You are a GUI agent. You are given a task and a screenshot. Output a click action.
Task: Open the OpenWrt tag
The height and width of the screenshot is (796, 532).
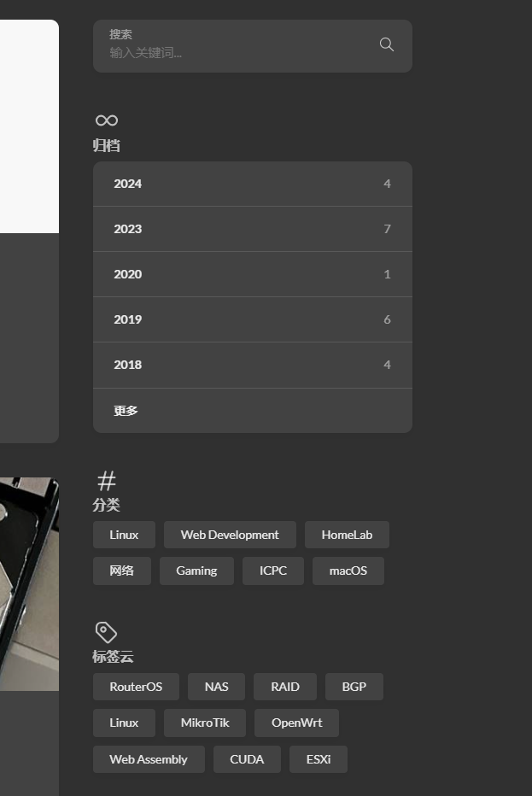coord(296,723)
